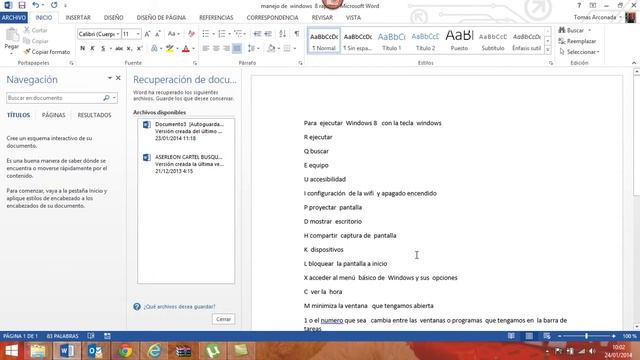Toggle show paragraph marks pilcrow
Screen dimensions: 640x360
tap(297, 34)
